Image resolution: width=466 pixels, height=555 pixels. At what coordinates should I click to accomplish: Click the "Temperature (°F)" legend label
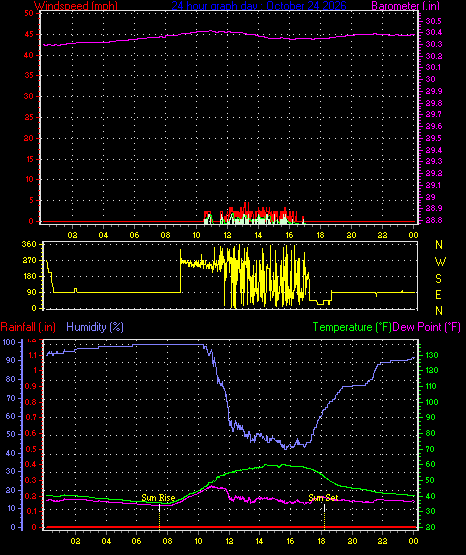pyautogui.click(x=352, y=327)
